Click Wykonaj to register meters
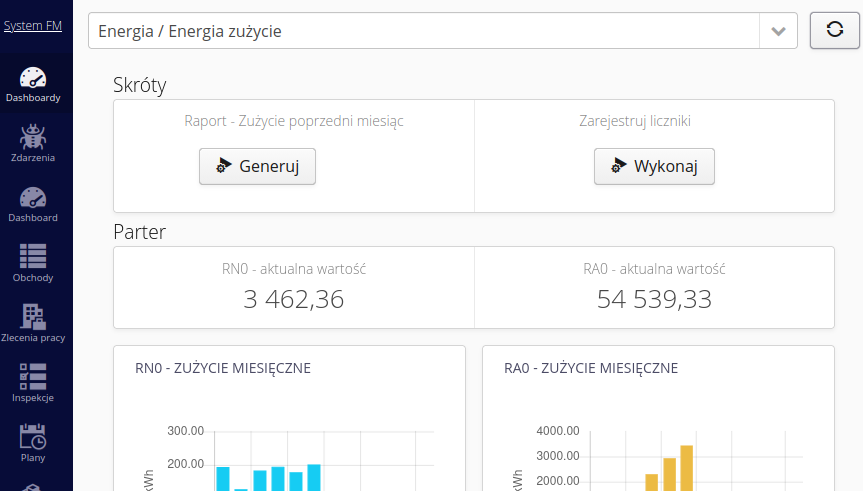 click(x=654, y=166)
